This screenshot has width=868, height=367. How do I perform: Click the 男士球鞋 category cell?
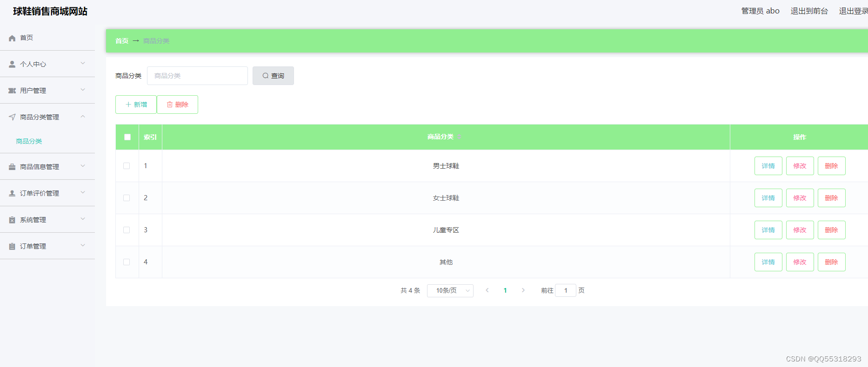[x=446, y=166]
